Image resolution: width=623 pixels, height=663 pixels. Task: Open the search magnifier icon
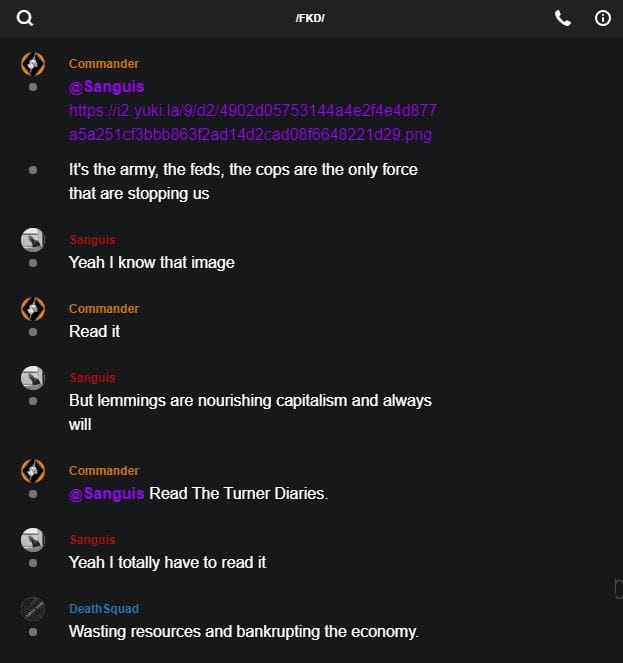coord(25,18)
